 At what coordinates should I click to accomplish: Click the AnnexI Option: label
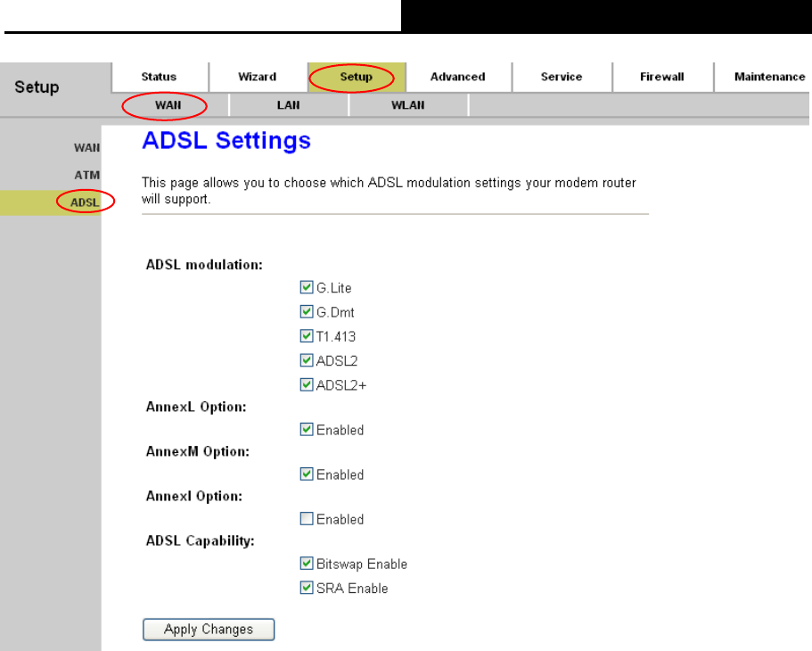click(x=193, y=496)
